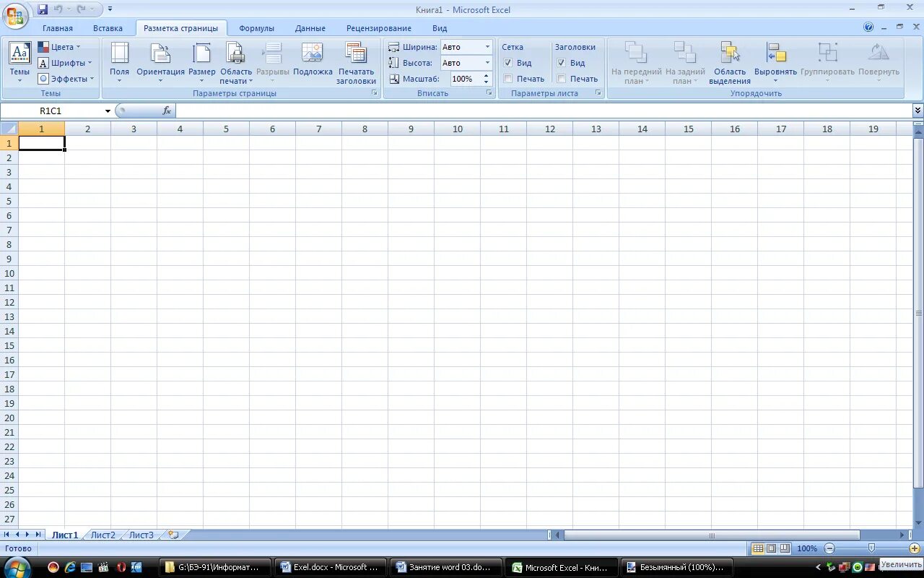Open Print Titles (Печатать заголовки)
924x578 pixels.
(x=356, y=63)
